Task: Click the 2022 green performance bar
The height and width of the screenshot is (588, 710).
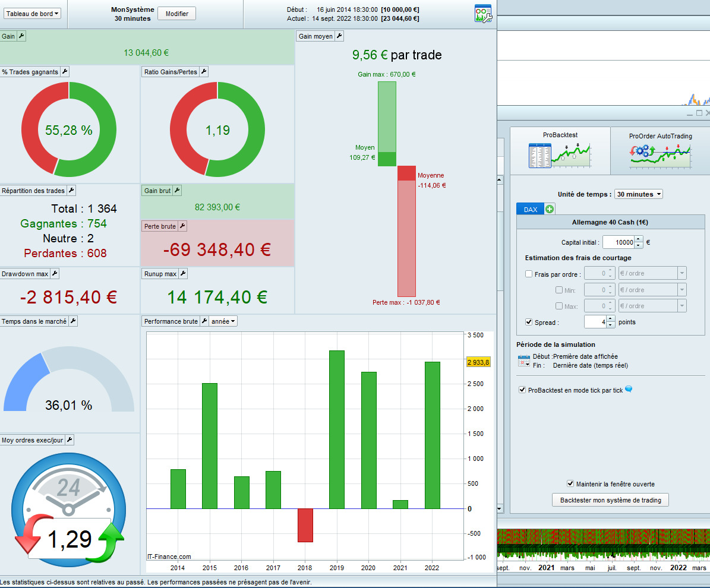Action: (x=432, y=435)
